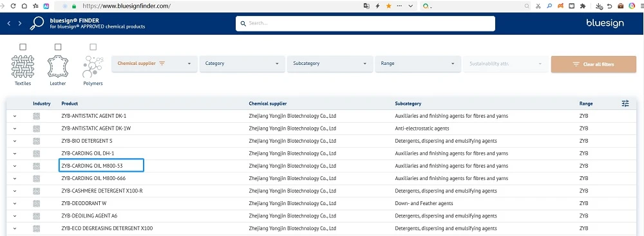Expand the ZYB-DEODORANT W row

(15, 204)
